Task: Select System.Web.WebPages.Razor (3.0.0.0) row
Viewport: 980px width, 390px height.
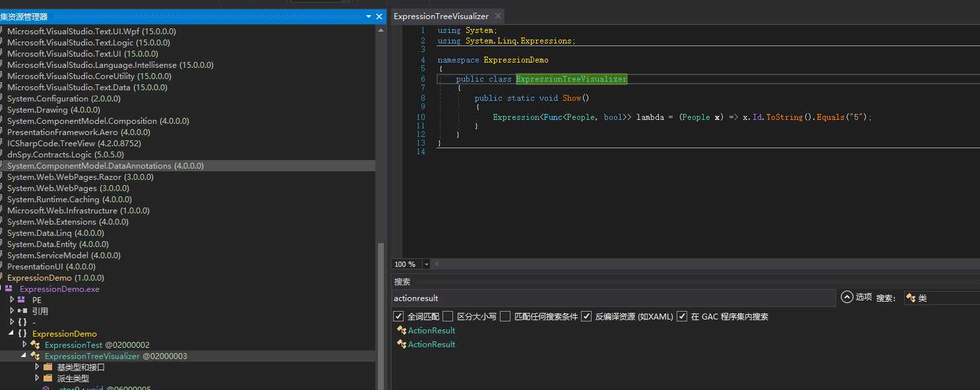Action: [188, 177]
